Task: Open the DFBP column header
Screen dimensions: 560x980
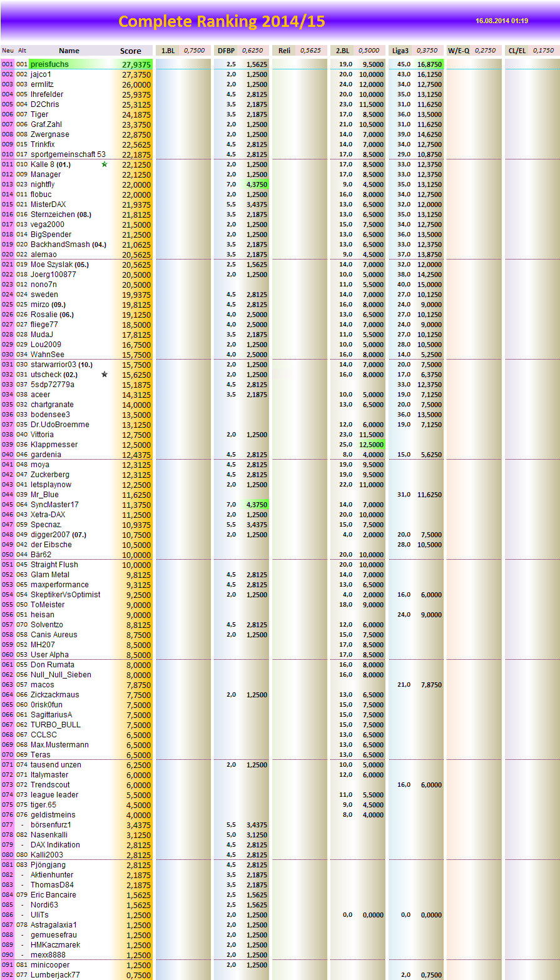Action: [x=226, y=51]
